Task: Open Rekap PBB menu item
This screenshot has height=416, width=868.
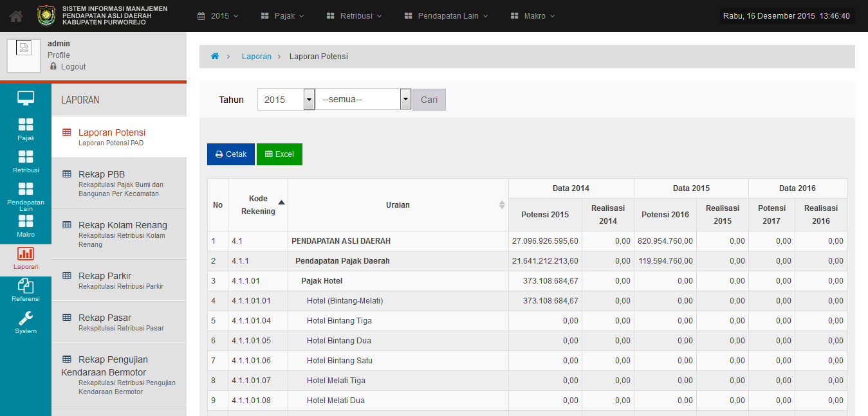Action: 119,183
